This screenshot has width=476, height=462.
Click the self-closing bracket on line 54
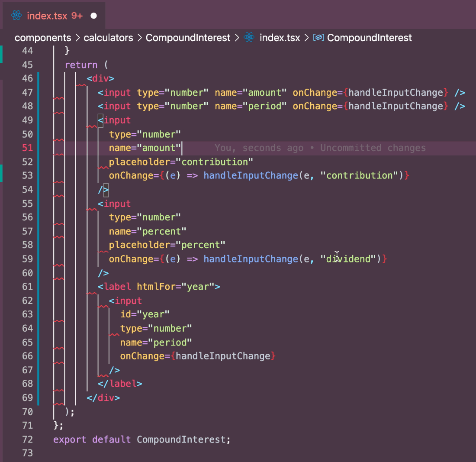point(103,190)
